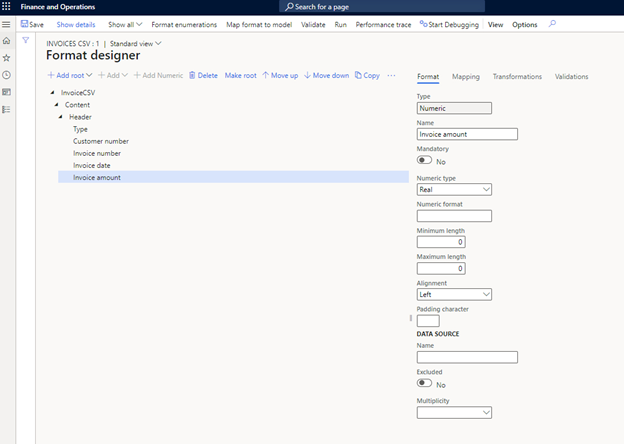Click the Save disk icon
Viewport: 624px width, 444px height.
pyautogui.click(x=24, y=24)
